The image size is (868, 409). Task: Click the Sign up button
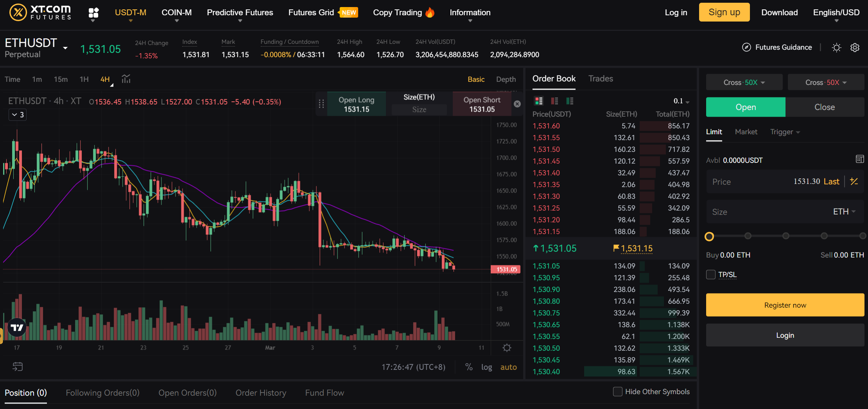[x=724, y=12]
